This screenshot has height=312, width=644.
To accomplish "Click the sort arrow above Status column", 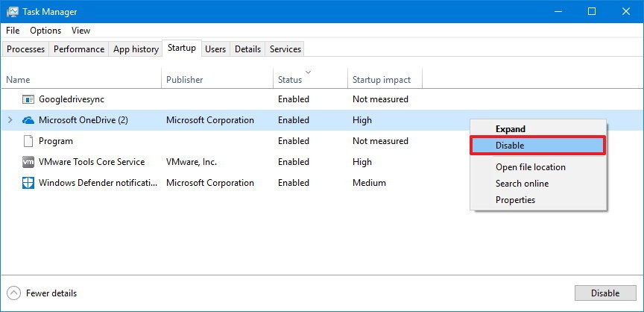I will (x=308, y=72).
